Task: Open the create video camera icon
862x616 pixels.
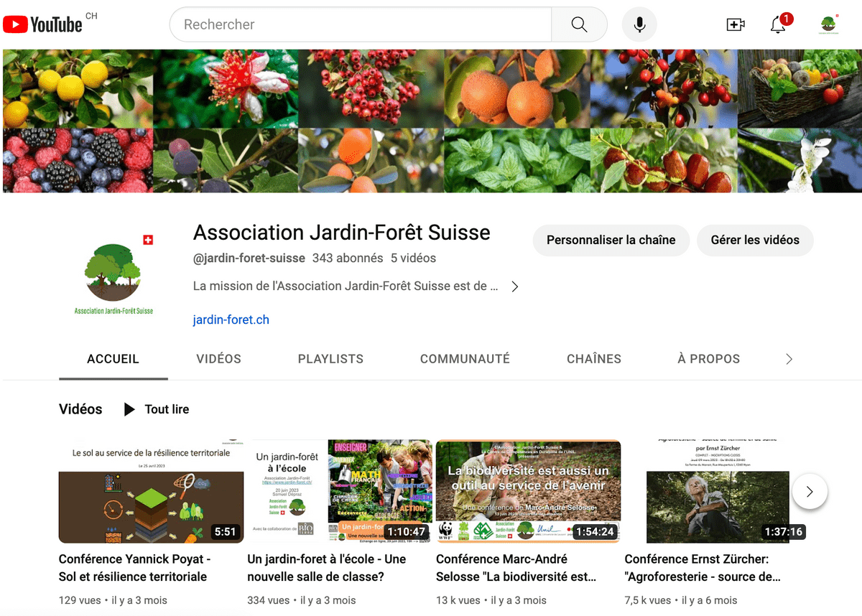Action: pyautogui.click(x=736, y=25)
